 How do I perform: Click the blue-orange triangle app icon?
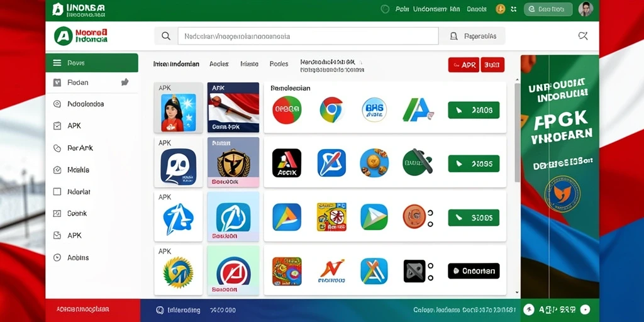[x=287, y=217]
